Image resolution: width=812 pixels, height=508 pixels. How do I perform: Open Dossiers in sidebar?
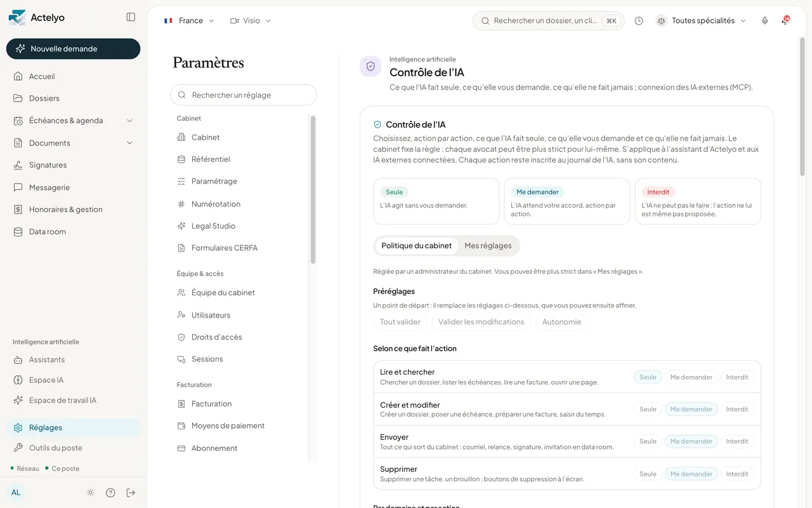point(74,98)
